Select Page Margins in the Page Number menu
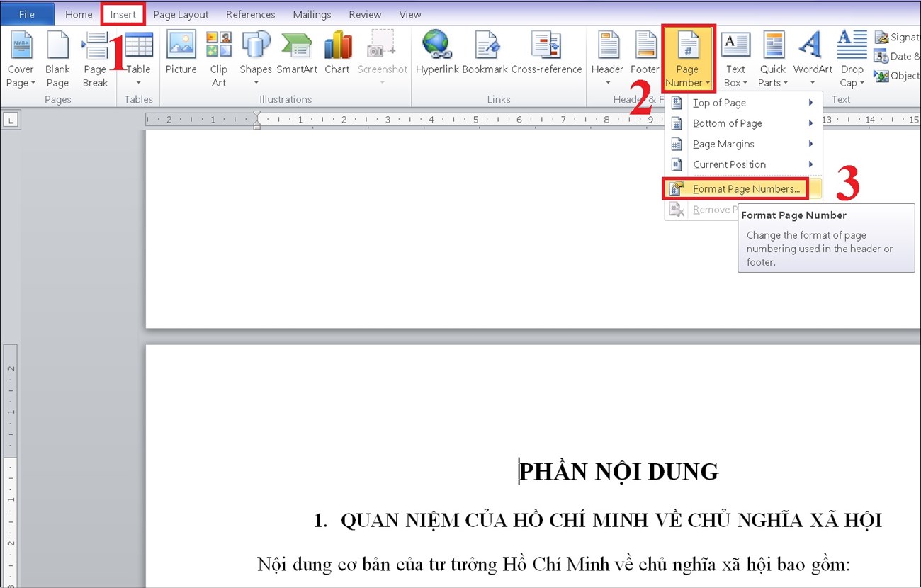Image resolution: width=921 pixels, height=588 pixels. click(723, 143)
